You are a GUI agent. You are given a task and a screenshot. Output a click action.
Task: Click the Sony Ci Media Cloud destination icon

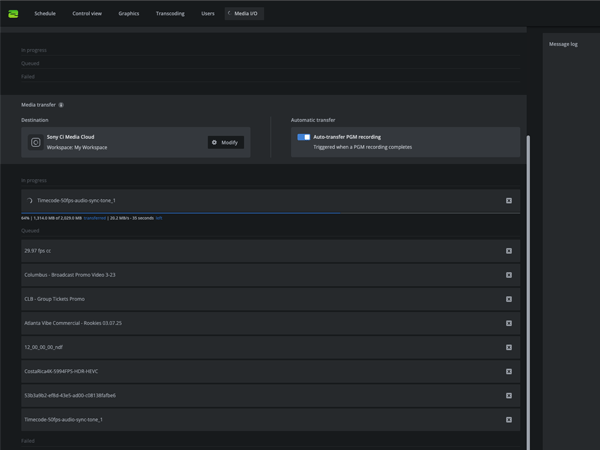(36, 142)
